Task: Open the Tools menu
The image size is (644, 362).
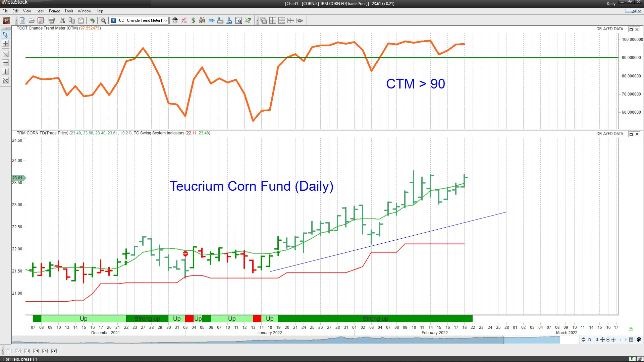Action: pyautogui.click(x=69, y=11)
